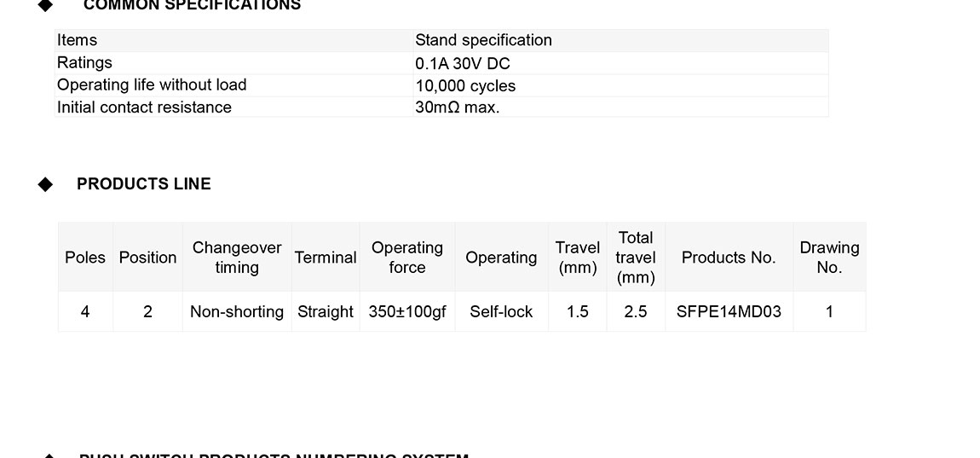Screen dimensions: 980x458
Task: Select the Poles column header
Action: (85, 258)
